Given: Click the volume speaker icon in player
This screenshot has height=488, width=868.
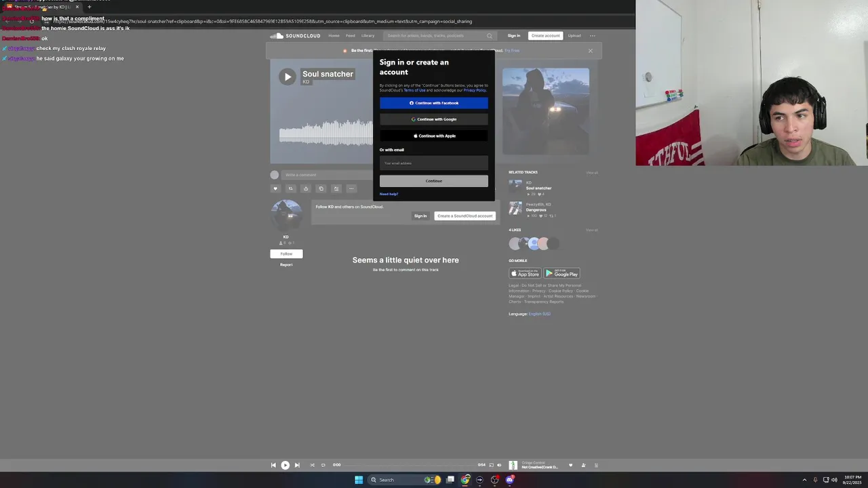Looking at the screenshot, I should (x=499, y=465).
